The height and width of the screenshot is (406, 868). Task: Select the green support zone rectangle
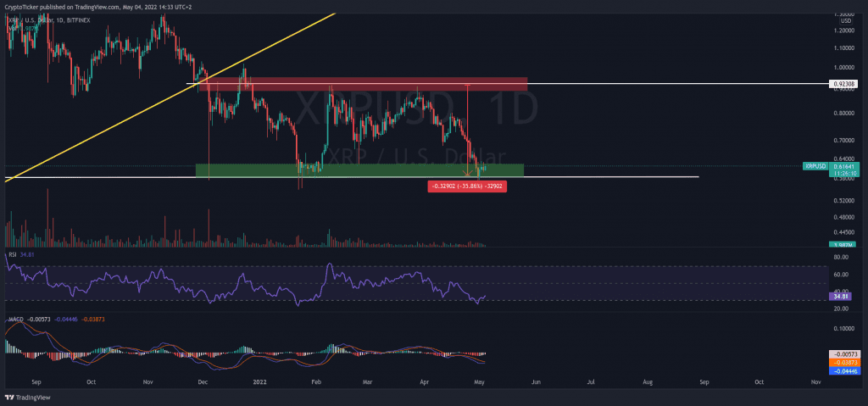click(x=254, y=170)
